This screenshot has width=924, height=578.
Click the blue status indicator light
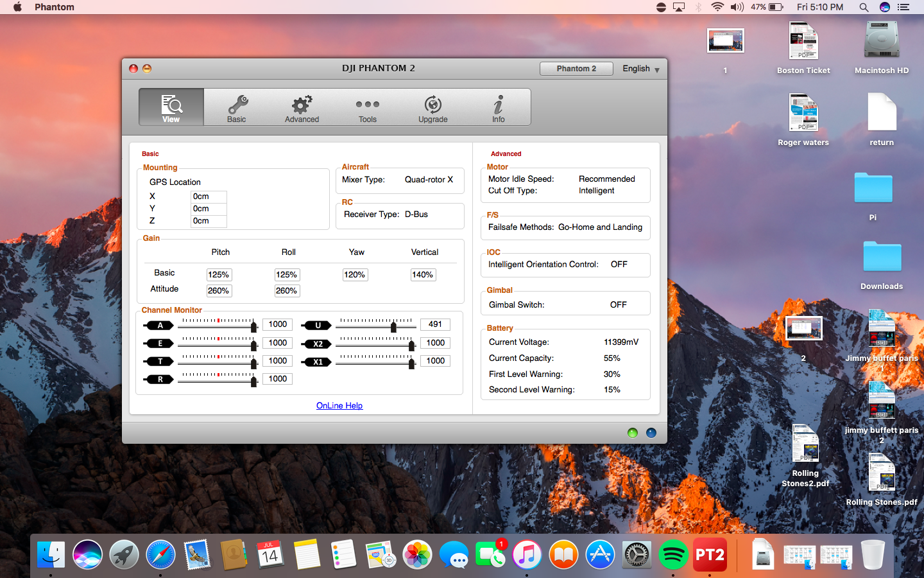point(651,433)
